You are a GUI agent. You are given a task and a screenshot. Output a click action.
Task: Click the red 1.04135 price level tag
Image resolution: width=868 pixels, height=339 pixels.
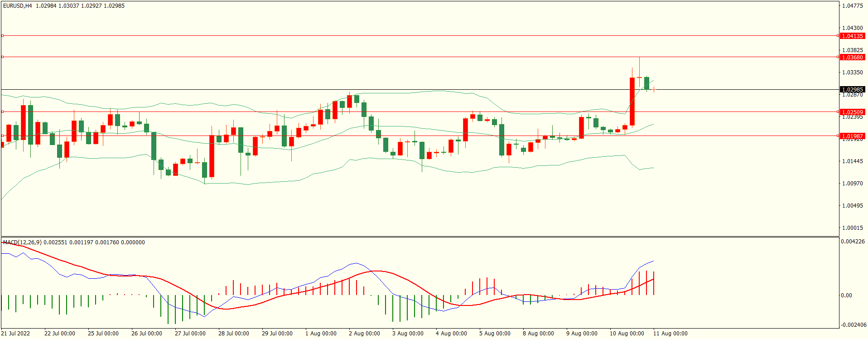pos(852,36)
